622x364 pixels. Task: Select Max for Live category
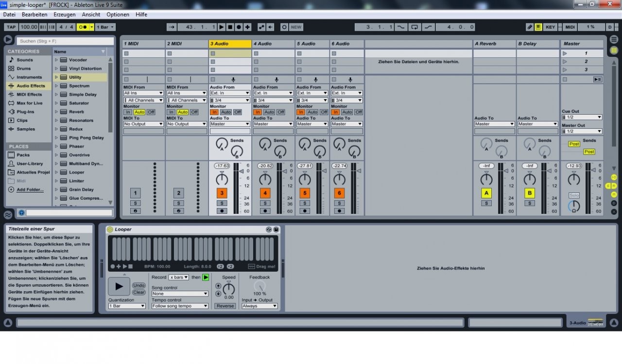click(30, 103)
